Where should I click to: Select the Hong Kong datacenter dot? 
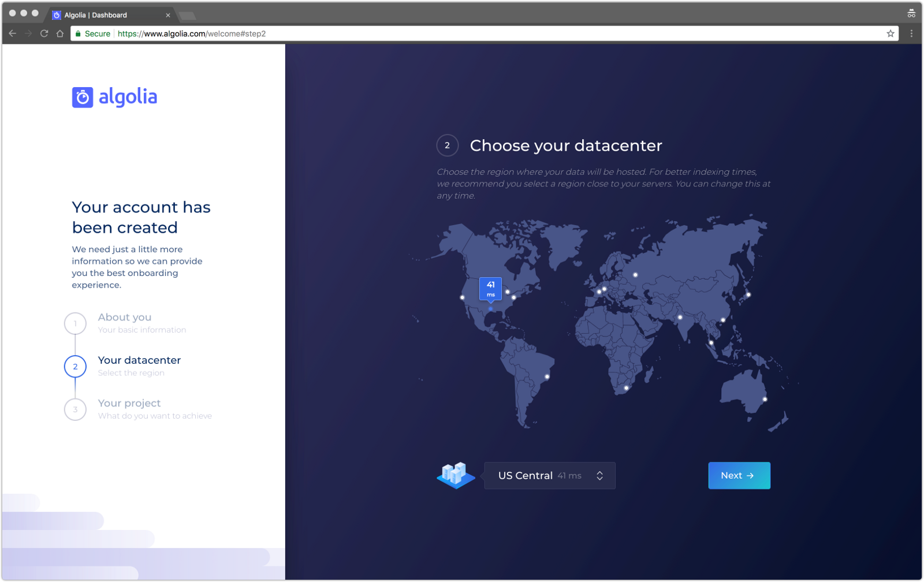(722, 320)
